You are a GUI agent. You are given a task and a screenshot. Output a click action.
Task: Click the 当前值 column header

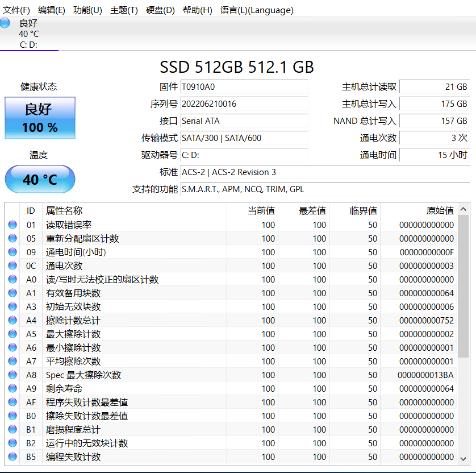[253, 210]
